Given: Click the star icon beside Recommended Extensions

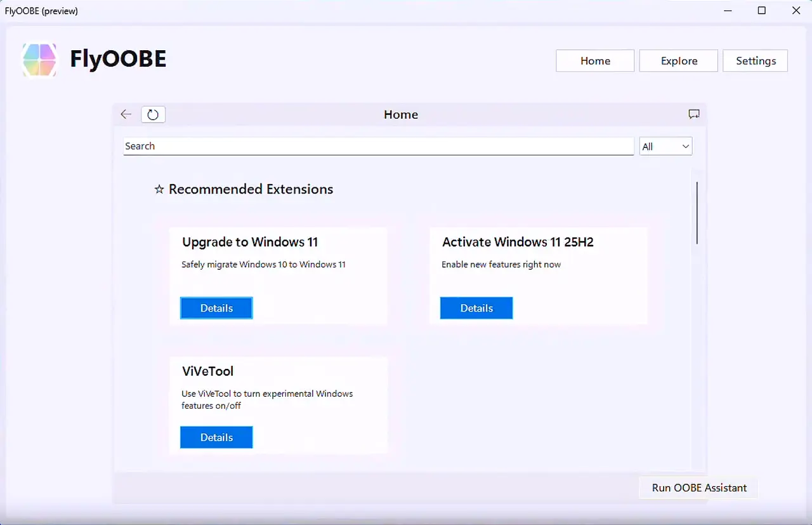Looking at the screenshot, I should click(159, 190).
